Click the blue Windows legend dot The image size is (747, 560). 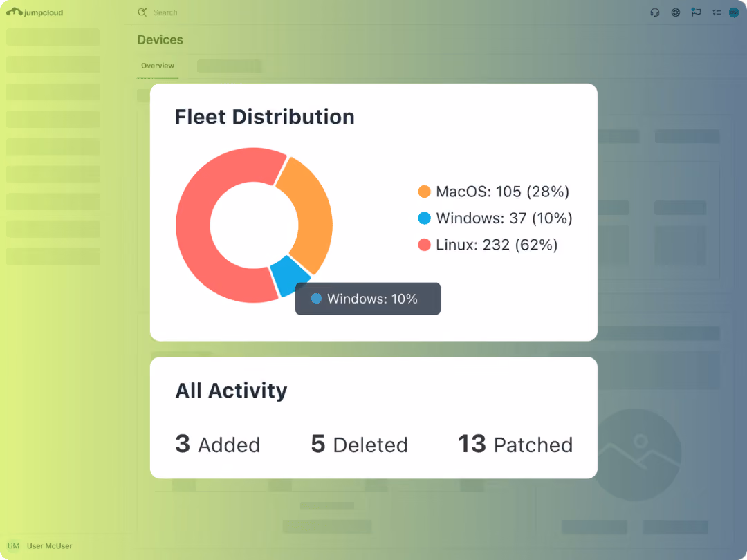[424, 218]
